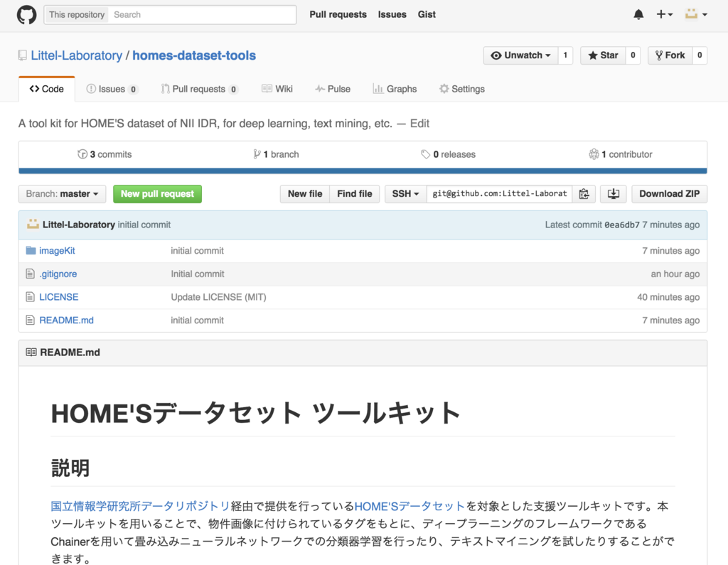
Task: Go to GitHub home via Octocat logo
Action: [26, 15]
